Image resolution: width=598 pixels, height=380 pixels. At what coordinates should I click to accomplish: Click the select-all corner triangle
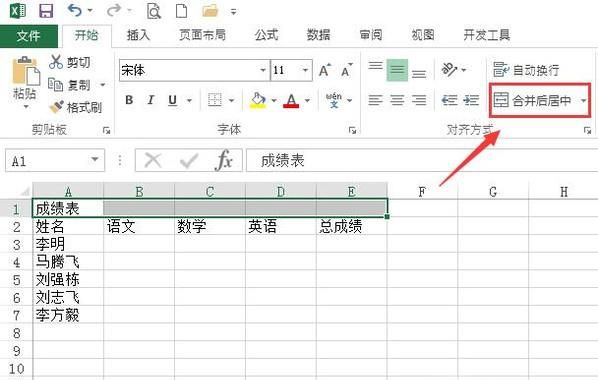(25, 191)
